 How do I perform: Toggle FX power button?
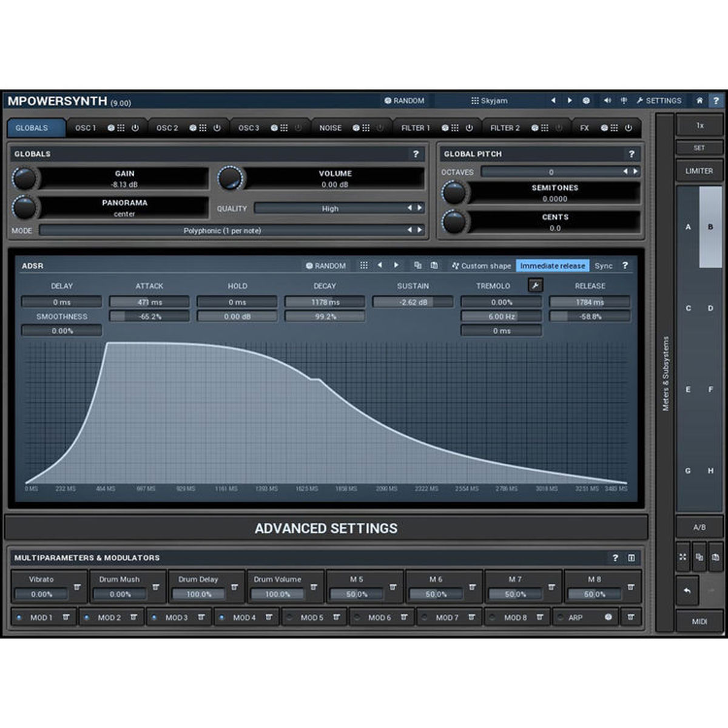[x=629, y=128]
